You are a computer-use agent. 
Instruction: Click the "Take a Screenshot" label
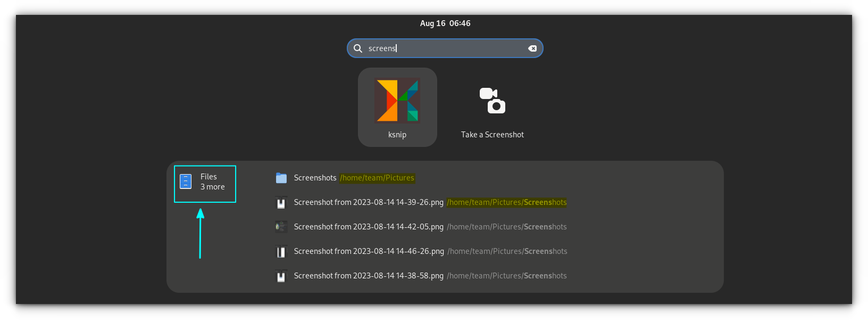coord(492,135)
